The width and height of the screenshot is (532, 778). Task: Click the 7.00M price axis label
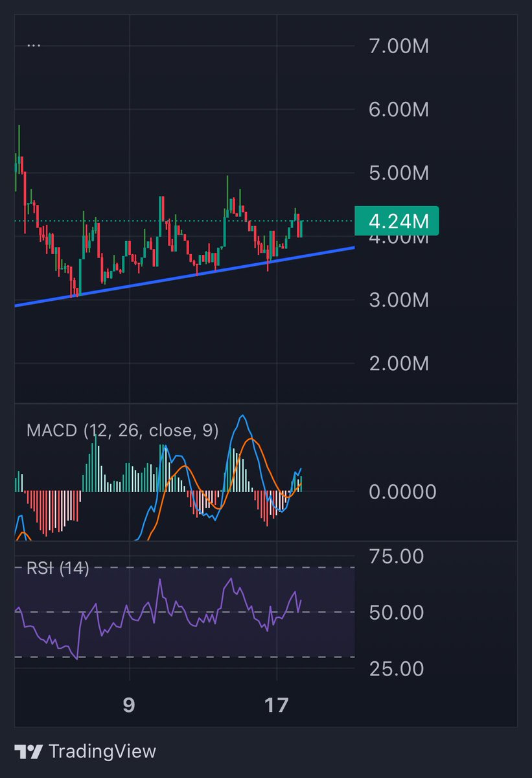[x=399, y=46]
